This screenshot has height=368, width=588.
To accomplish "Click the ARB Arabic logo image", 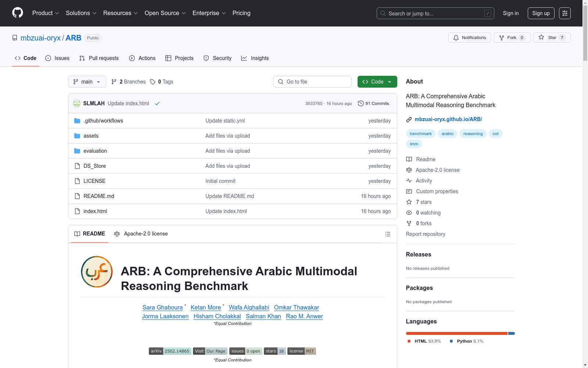I will 97,272.
